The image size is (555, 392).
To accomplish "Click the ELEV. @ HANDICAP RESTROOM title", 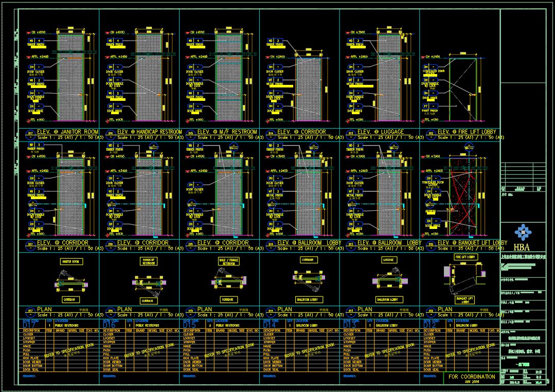I will tap(149, 132).
